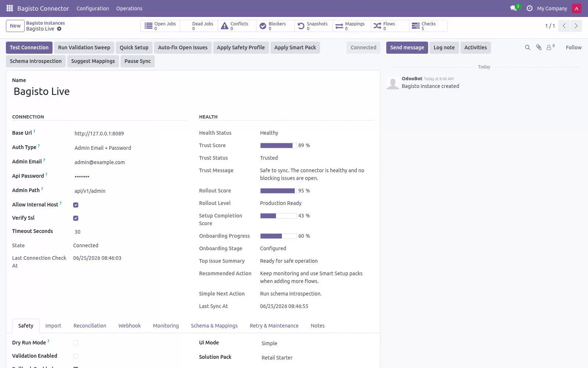The image size is (588, 368).
Task: Click the paperclip attachments icon in chatter
Action: (x=539, y=47)
